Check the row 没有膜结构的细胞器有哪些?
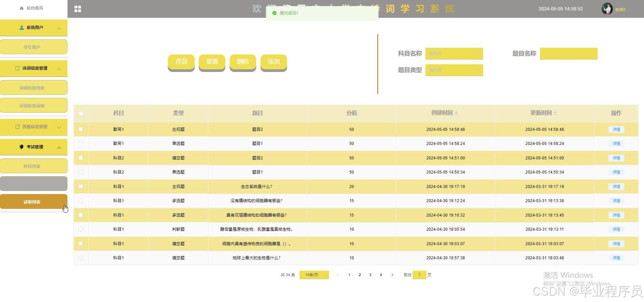 81,201
